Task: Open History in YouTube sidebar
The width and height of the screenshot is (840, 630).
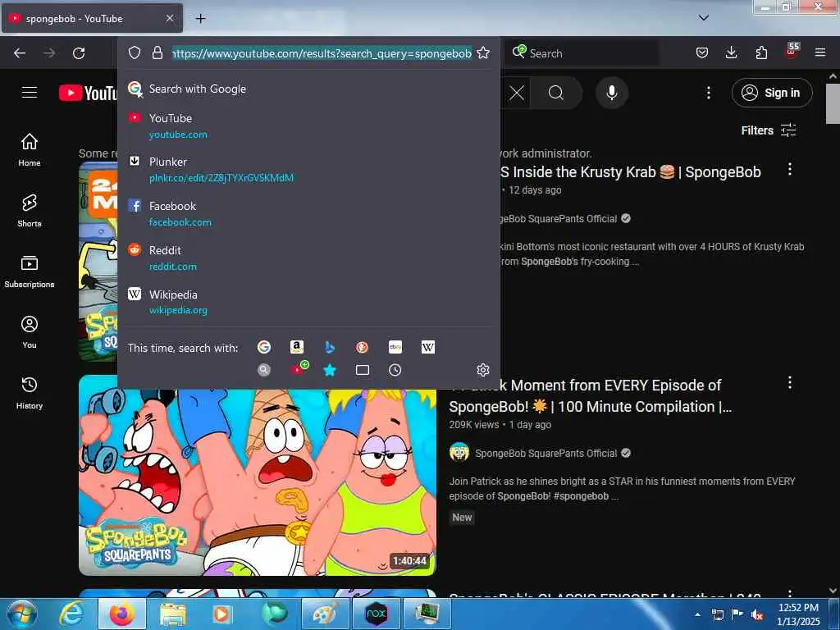Action: coord(30,393)
